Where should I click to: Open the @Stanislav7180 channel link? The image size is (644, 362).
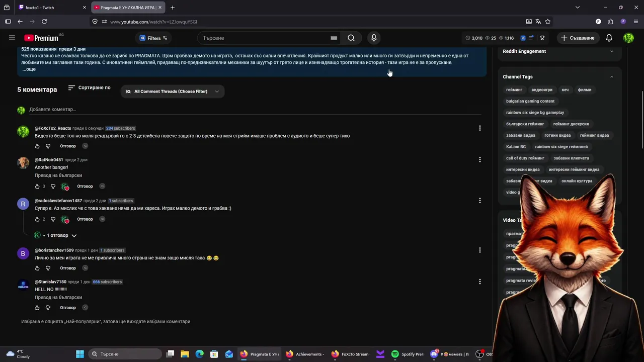coord(50,282)
